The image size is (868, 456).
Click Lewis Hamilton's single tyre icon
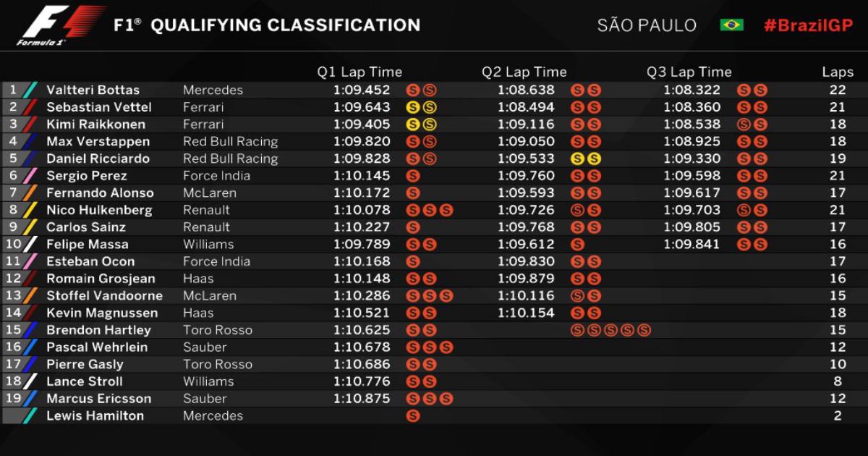(413, 416)
